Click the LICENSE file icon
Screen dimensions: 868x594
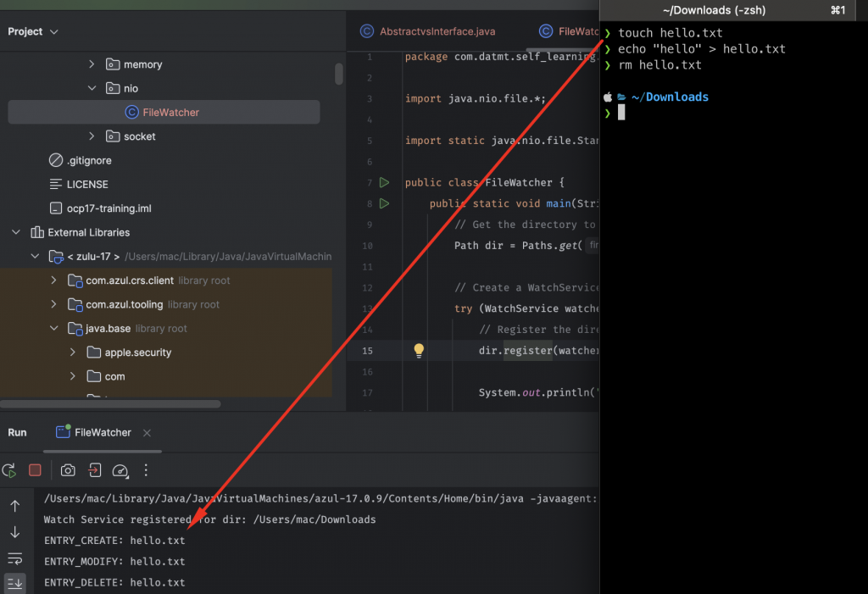pos(56,185)
